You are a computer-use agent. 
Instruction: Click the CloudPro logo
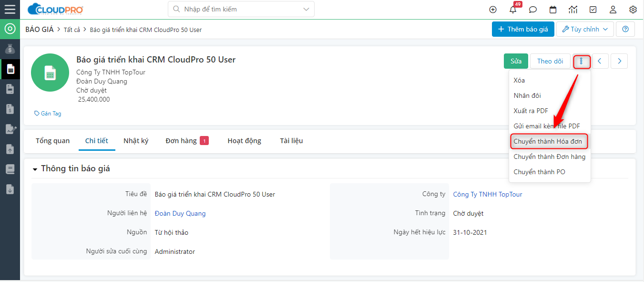[55, 9]
